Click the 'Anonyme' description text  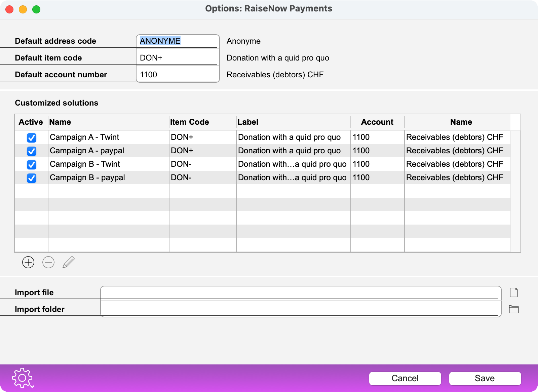point(243,41)
